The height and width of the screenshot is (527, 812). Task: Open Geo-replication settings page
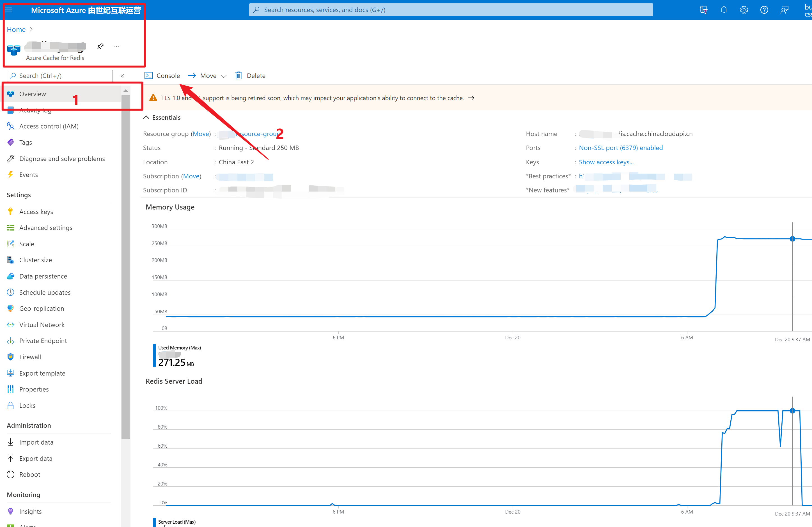click(x=42, y=308)
